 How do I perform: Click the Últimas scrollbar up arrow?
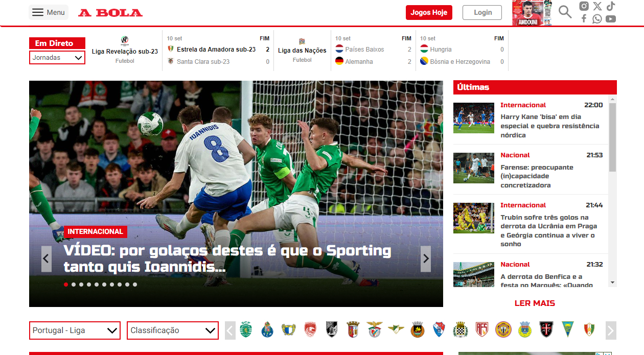coord(612,99)
